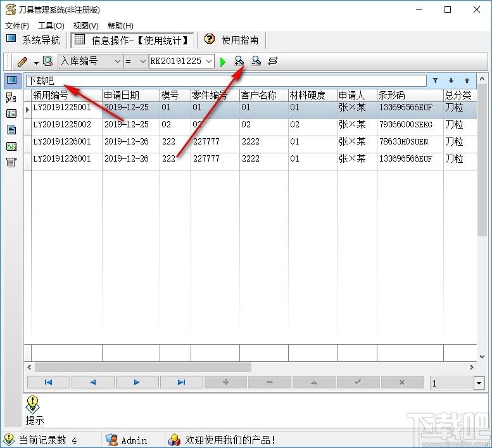Switch to 系统导航 tab

(x=34, y=40)
